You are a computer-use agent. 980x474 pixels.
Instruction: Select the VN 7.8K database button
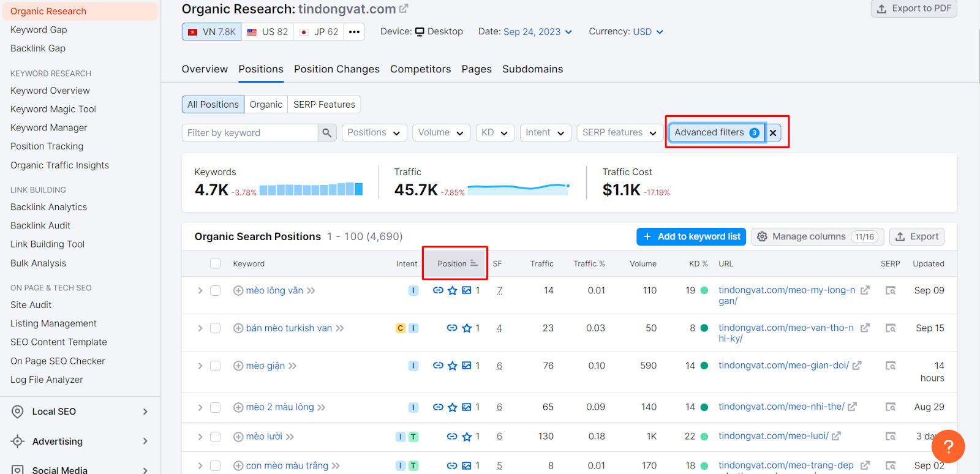coord(211,32)
